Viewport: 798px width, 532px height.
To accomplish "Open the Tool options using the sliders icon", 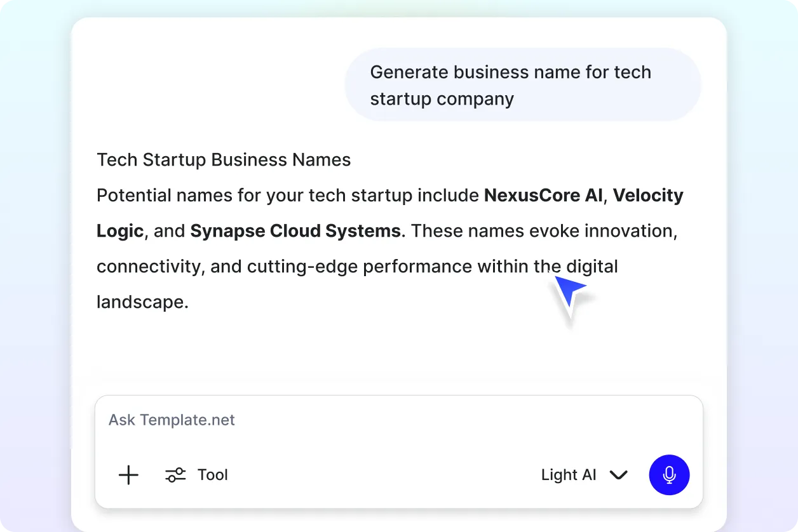I will click(175, 474).
